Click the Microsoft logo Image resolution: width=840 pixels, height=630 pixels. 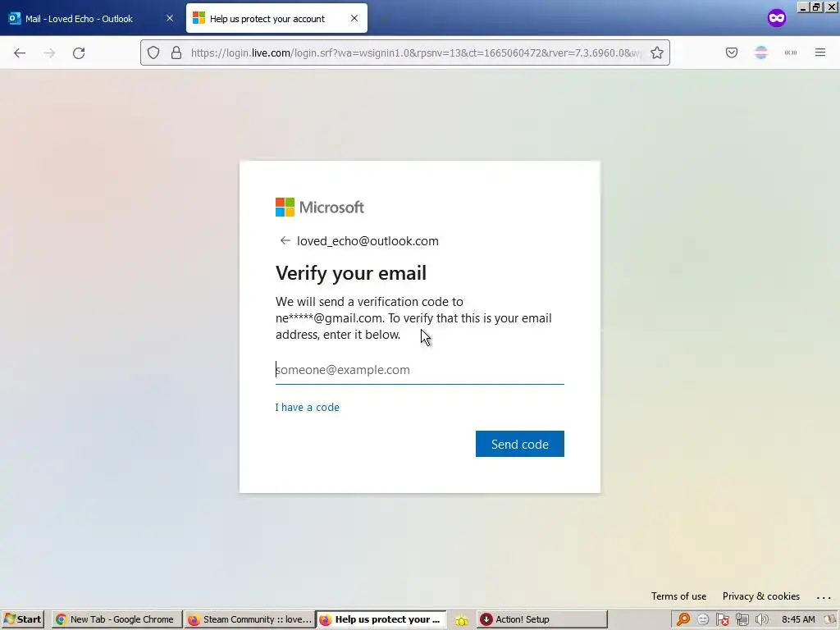click(x=320, y=208)
